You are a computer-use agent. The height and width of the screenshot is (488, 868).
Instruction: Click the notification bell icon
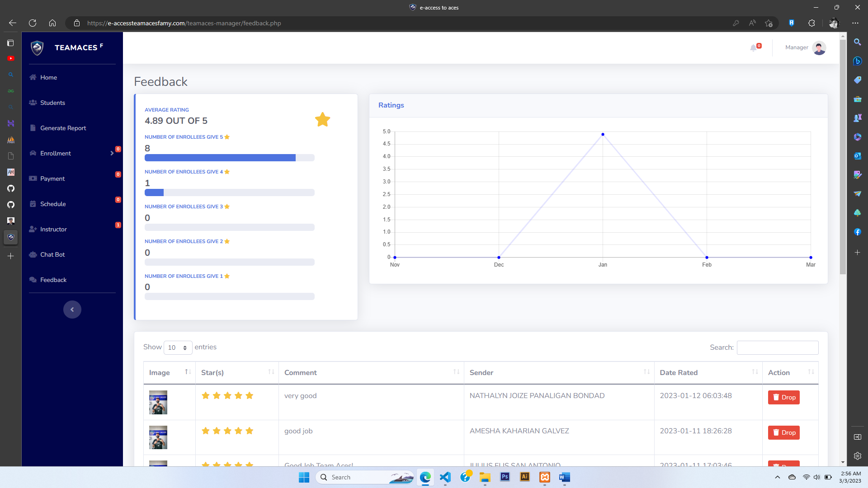coord(753,48)
